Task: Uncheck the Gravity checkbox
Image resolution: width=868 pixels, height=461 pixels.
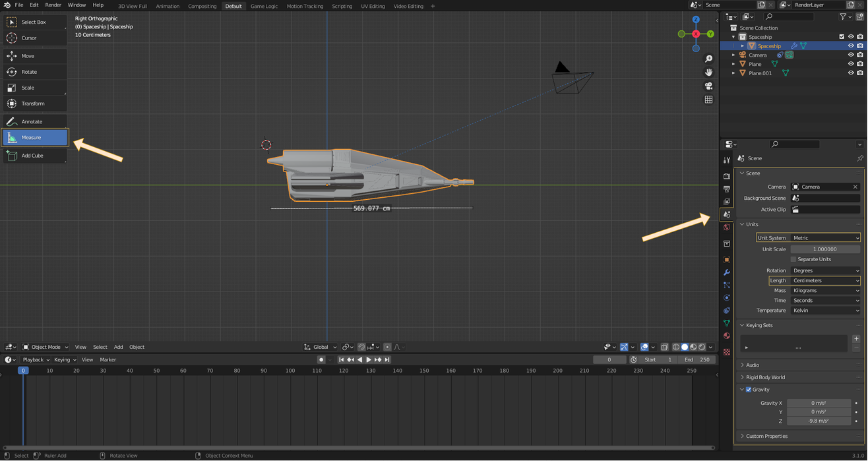Action: pos(749,390)
